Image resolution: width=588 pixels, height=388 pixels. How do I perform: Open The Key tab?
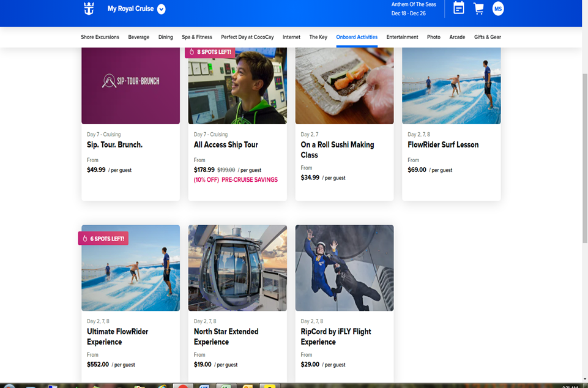318,37
